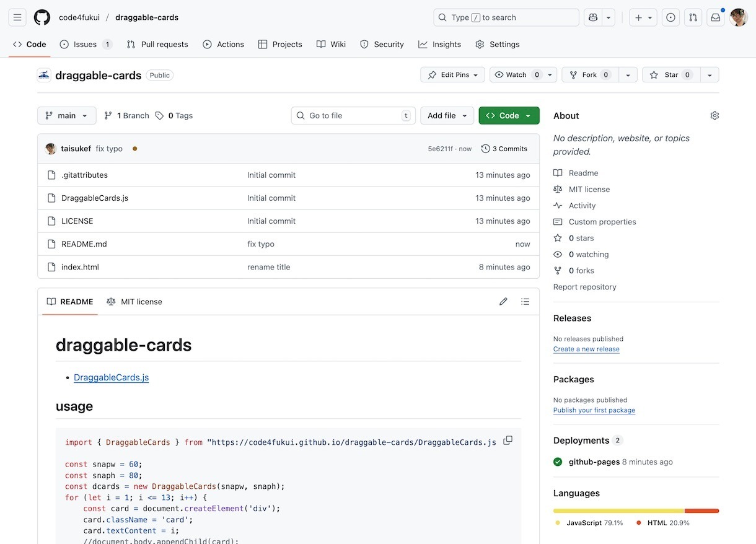Click the Type / to search field
756x544 pixels.
point(506,17)
